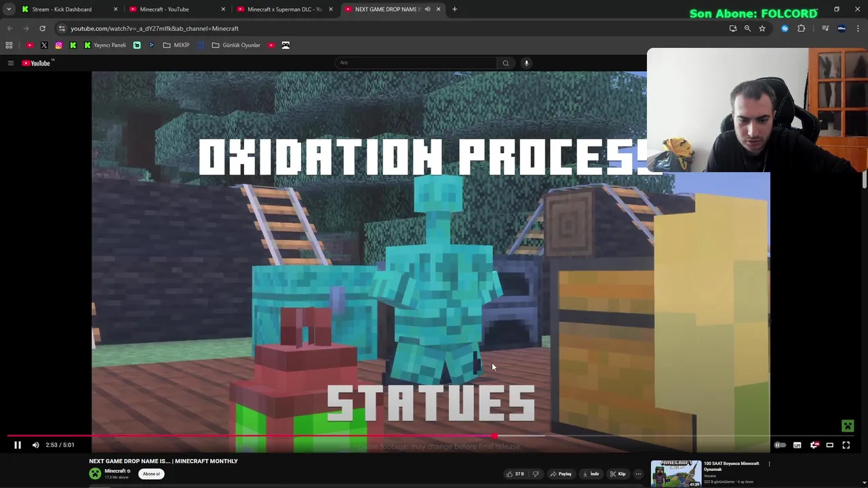
Task: Bookmark this page with star icon
Action: [x=762, y=28]
